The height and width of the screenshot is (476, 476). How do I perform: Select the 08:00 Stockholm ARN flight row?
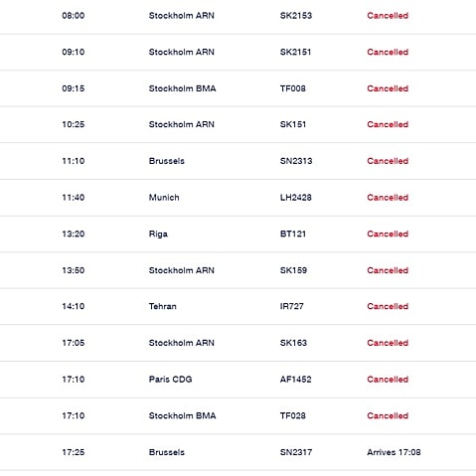[x=238, y=16]
